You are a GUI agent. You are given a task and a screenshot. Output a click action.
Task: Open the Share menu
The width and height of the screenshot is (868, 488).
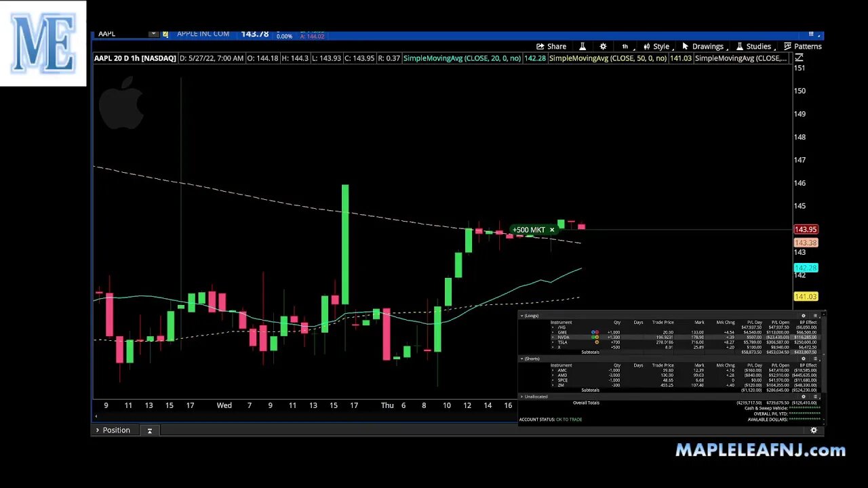[551, 46]
